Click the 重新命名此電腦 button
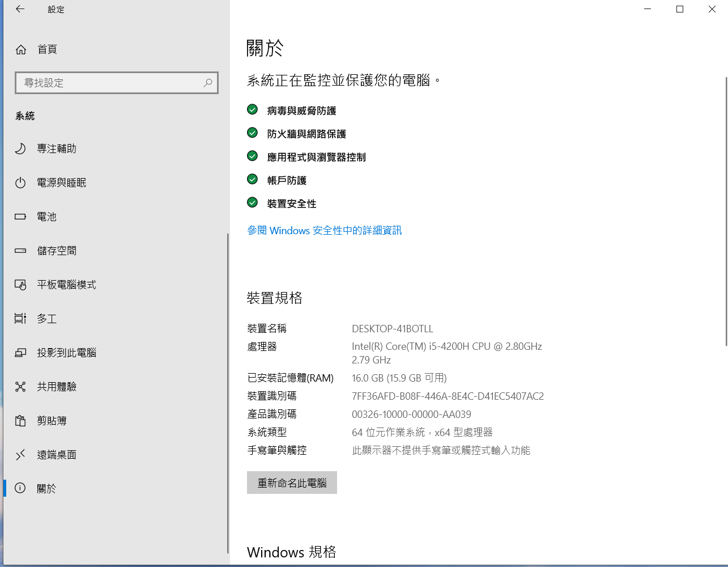The width and height of the screenshot is (728, 567). tap(292, 483)
